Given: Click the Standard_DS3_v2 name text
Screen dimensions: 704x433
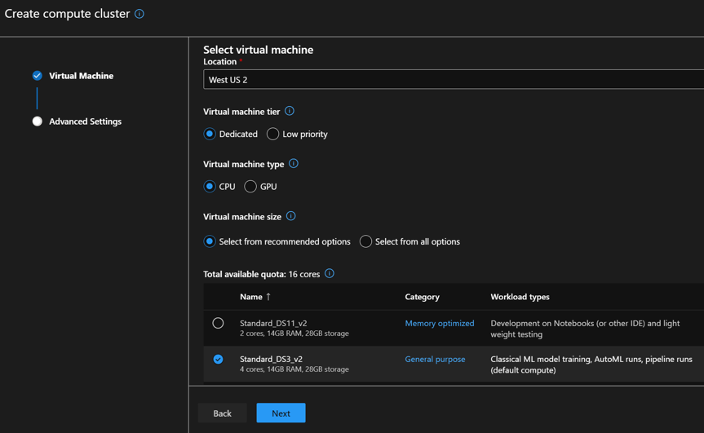Looking at the screenshot, I should point(271,359).
